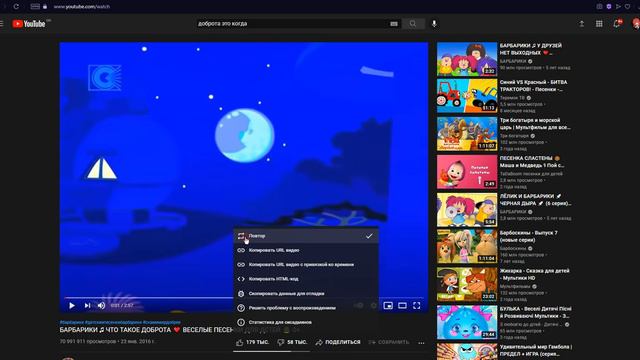Click the ПОДЕЛИТЬСЯ share button

[338, 342]
